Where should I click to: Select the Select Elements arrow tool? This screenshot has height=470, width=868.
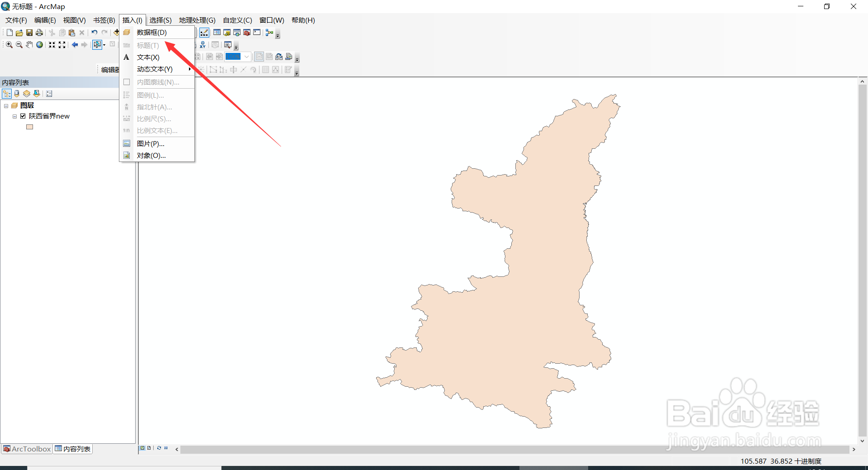coord(97,45)
